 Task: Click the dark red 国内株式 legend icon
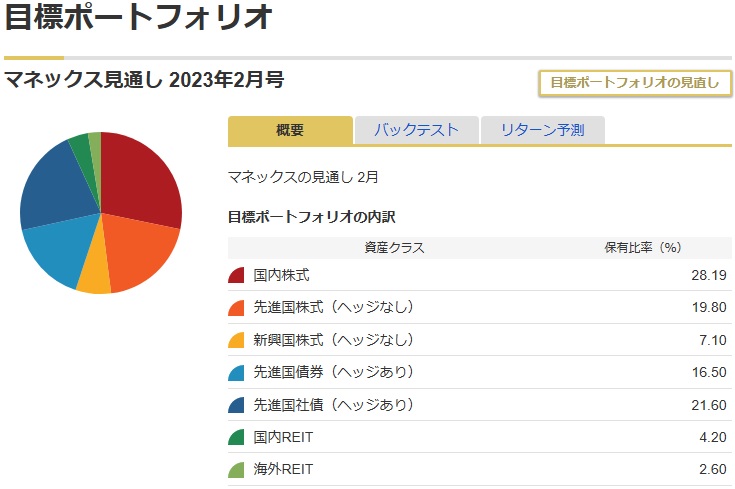[237, 275]
